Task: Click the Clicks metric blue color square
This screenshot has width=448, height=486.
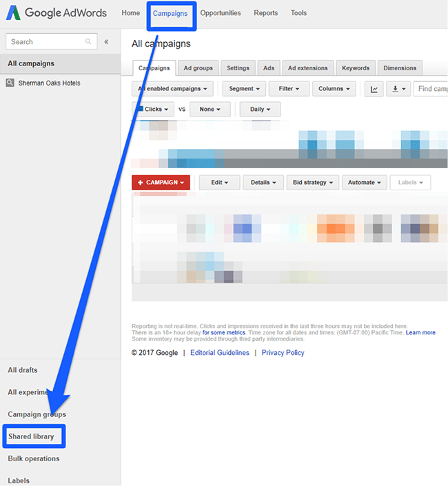Action: pyautogui.click(x=141, y=109)
